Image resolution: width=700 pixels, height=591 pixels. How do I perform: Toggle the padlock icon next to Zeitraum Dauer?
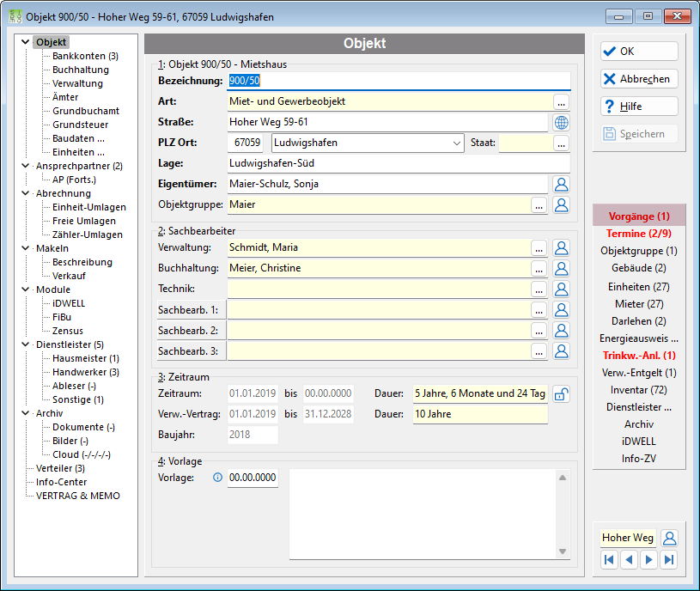pyautogui.click(x=561, y=394)
